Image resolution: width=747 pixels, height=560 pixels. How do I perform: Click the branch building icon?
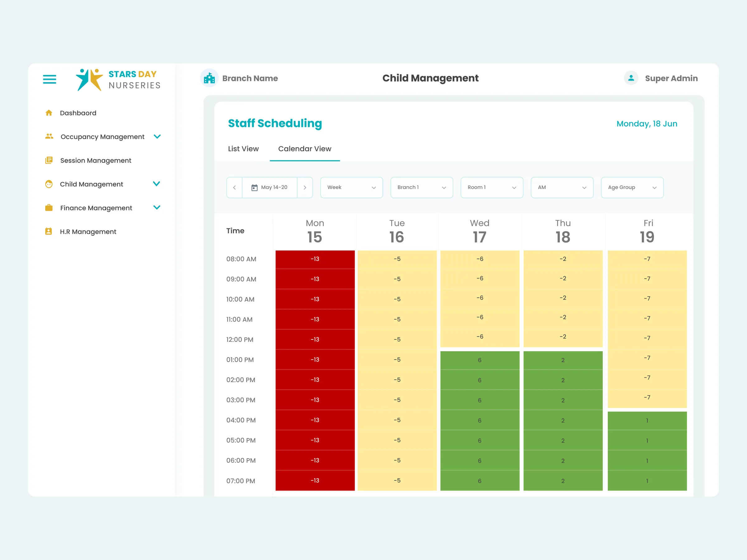click(x=209, y=78)
